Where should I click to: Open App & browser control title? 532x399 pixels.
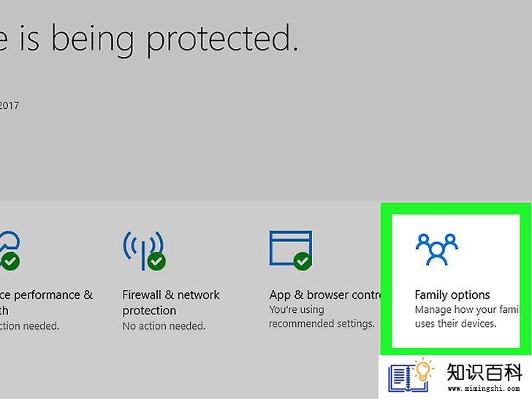tap(326, 294)
